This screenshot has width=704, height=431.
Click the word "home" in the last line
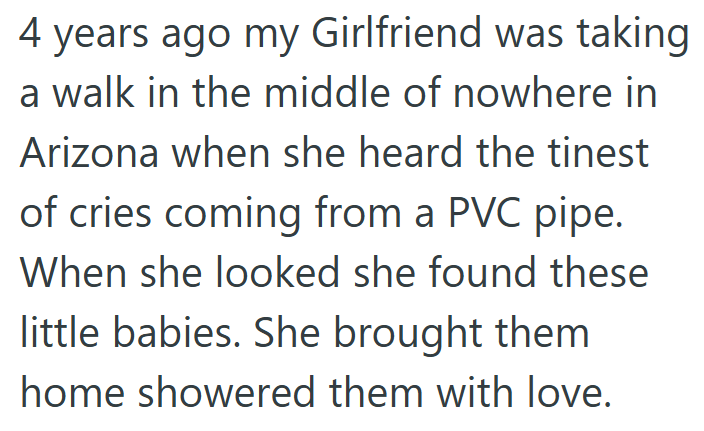pos(73,390)
